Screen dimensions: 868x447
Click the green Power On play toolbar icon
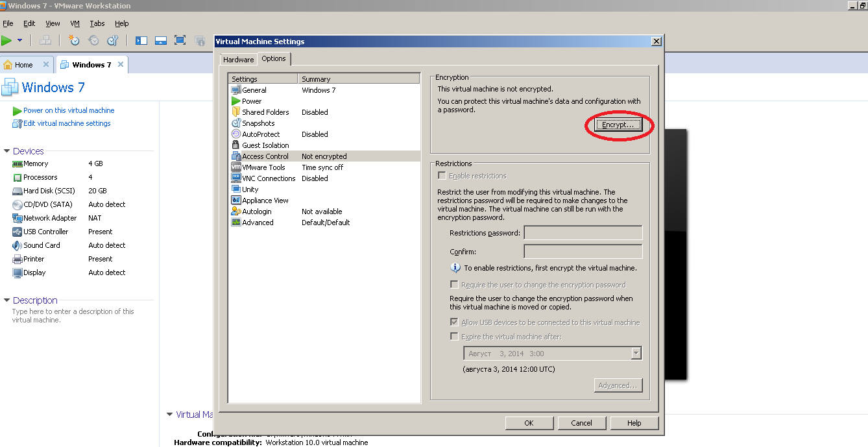coord(6,40)
